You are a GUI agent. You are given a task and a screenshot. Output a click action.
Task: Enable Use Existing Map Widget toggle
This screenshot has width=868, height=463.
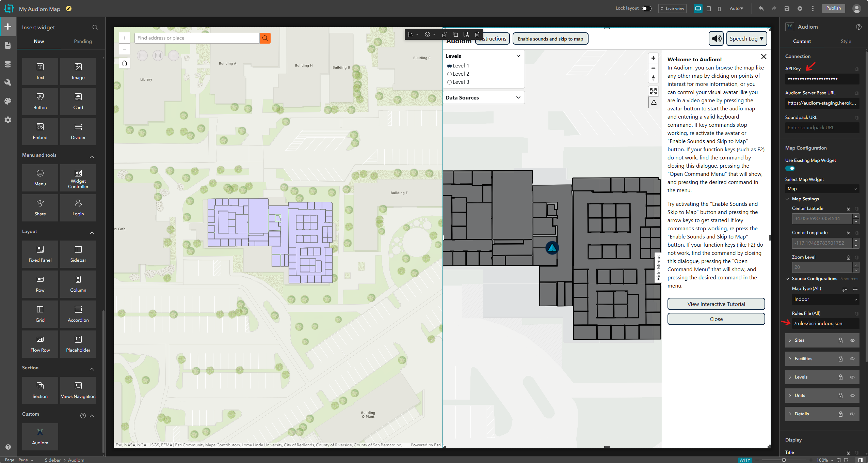click(x=790, y=168)
